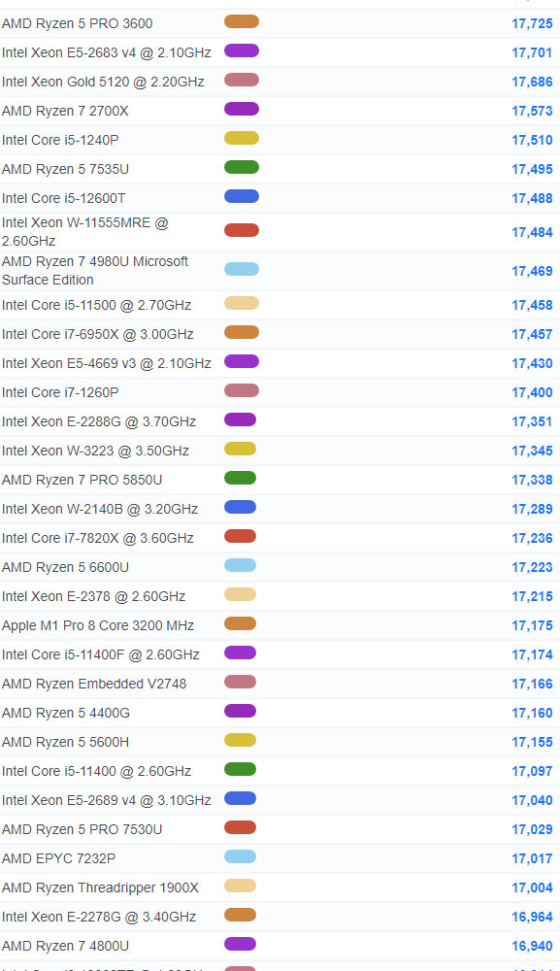Click the yellow swatch beside Core i5-1240P
This screenshot has height=971, width=560.
242,138
